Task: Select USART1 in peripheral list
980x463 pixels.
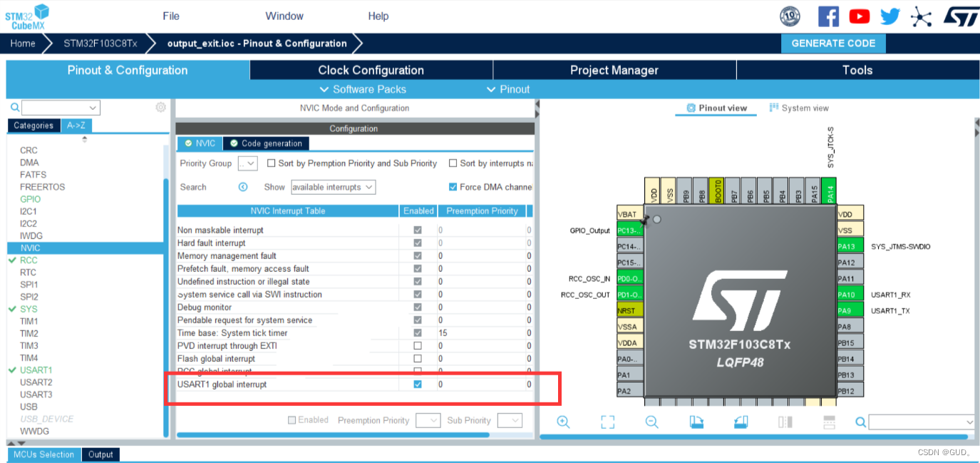Action: point(36,370)
